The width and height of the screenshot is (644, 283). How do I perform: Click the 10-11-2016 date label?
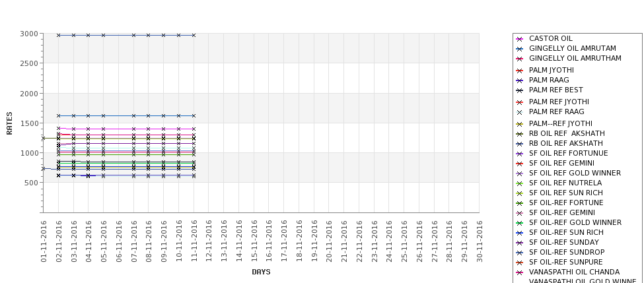[178, 241]
